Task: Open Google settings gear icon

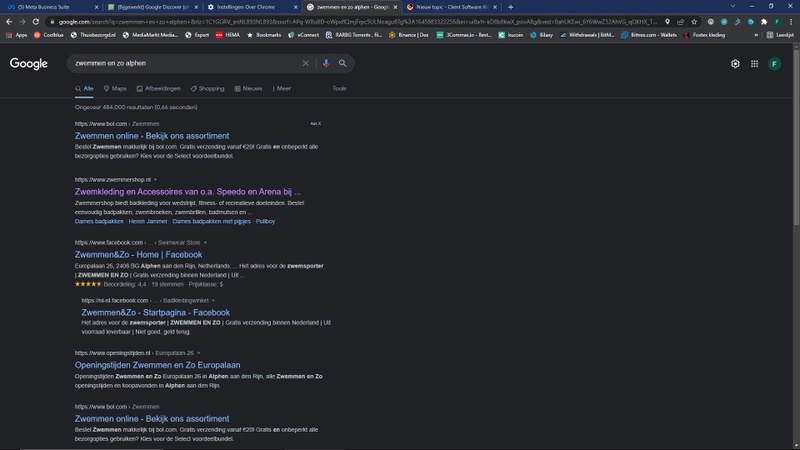Action: 735,64
